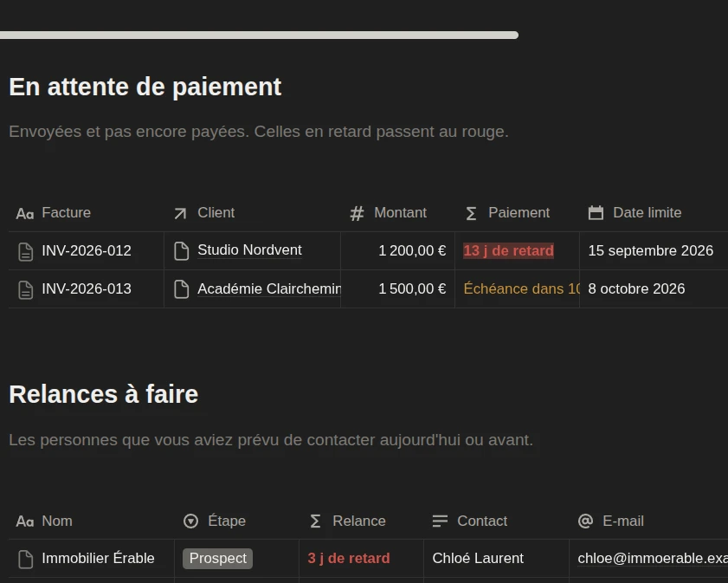Click the horizontal scrollbar at top

coord(259,36)
